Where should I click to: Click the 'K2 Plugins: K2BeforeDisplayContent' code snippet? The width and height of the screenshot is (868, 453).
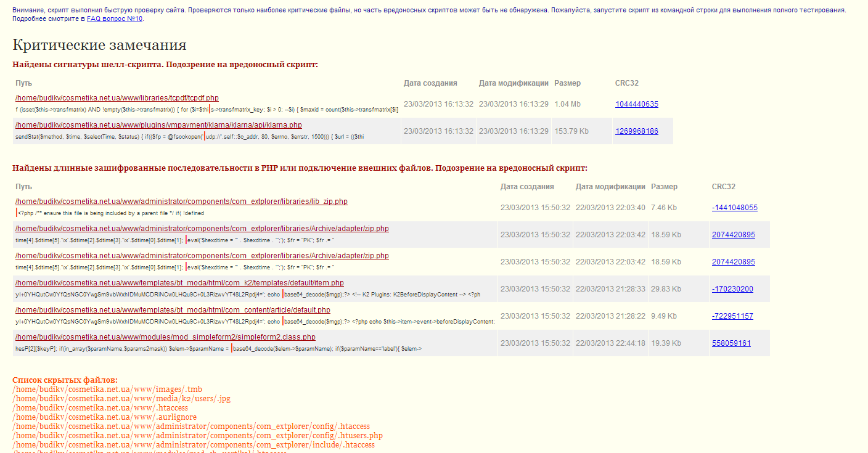point(248,295)
